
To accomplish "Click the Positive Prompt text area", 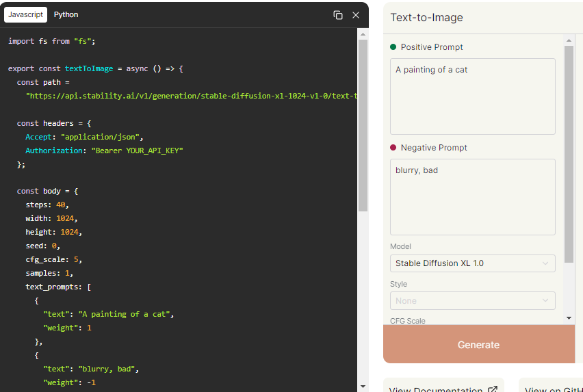I will [x=473, y=96].
